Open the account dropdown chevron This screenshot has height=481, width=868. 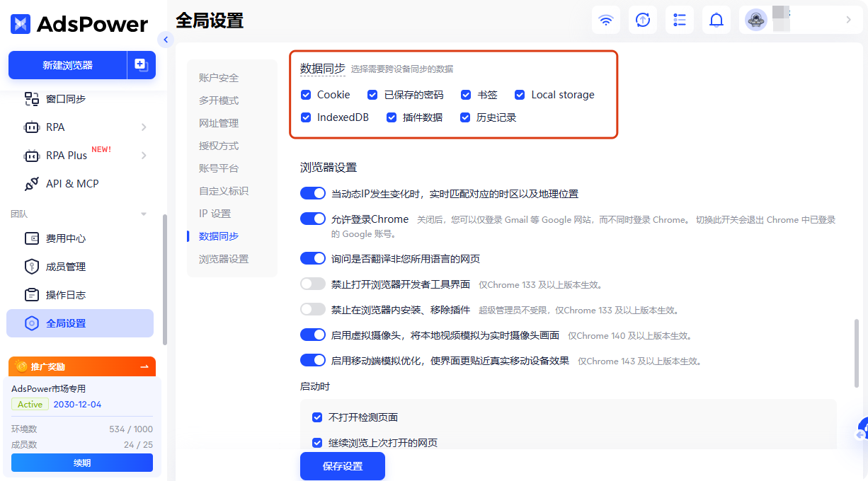[848, 20]
